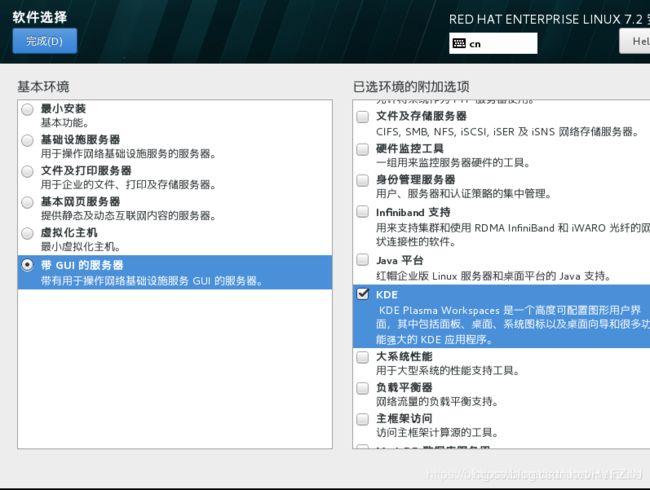650x490 pixels.
Task: Click the 身份管理服务器 add-on title
Action: pyautogui.click(x=416, y=180)
